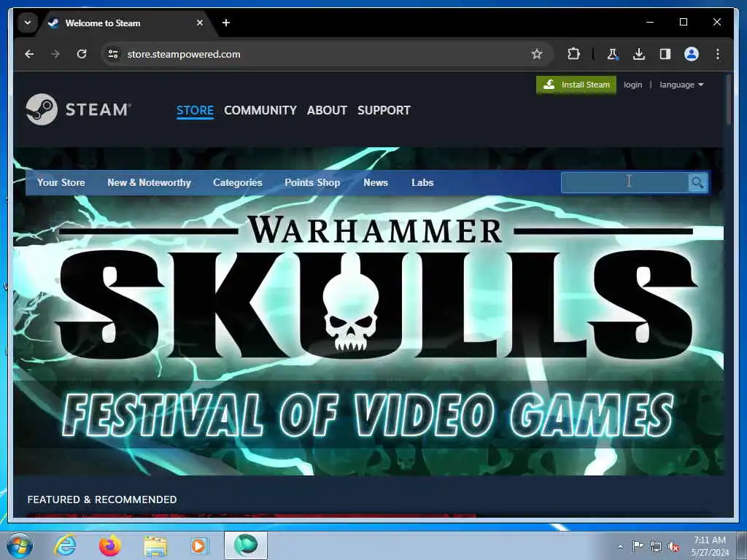Open the SUPPORT menu item

point(384,111)
